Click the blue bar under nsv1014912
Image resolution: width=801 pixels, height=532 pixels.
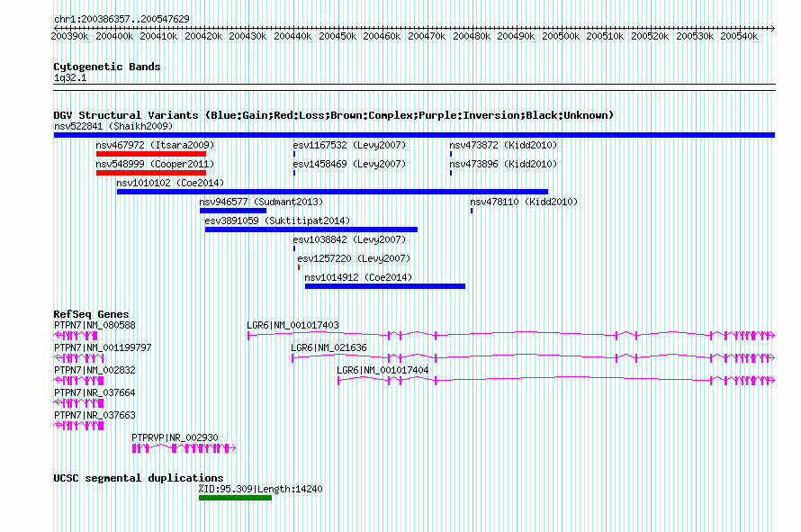pyautogui.click(x=385, y=286)
